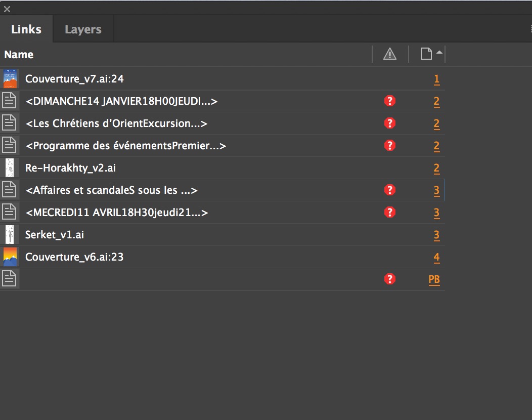Toggle the page column sort arrow
The height and width of the screenshot is (420, 532).
click(x=439, y=52)
